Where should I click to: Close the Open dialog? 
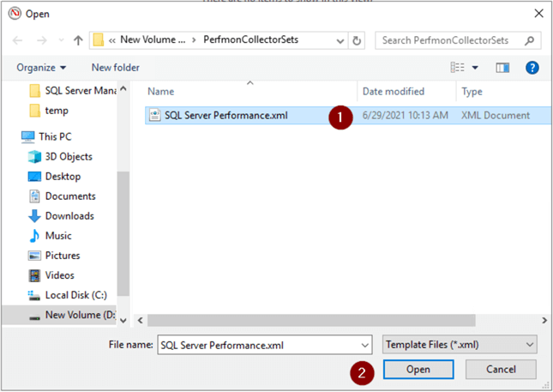[538, 14]
